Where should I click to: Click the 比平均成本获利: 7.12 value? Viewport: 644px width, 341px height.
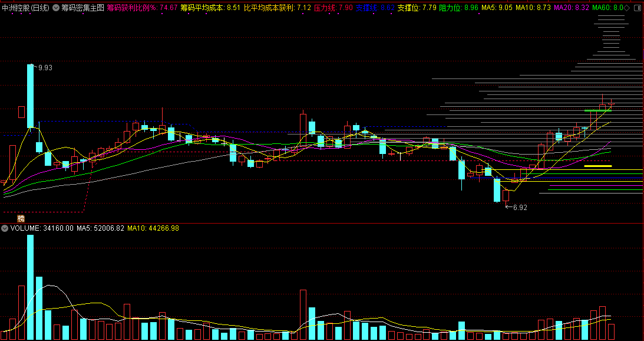coord(278,8)
